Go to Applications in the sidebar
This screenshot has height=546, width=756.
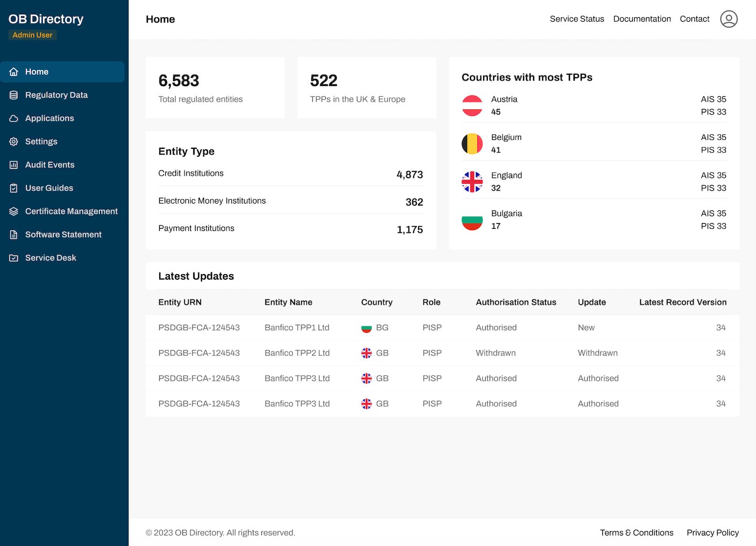pyautogui.click(x=62, y=118)
